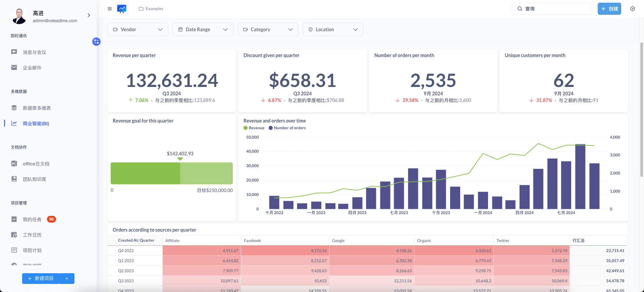
Task: Focus the 查询 search field
Action: click(552, 9)
